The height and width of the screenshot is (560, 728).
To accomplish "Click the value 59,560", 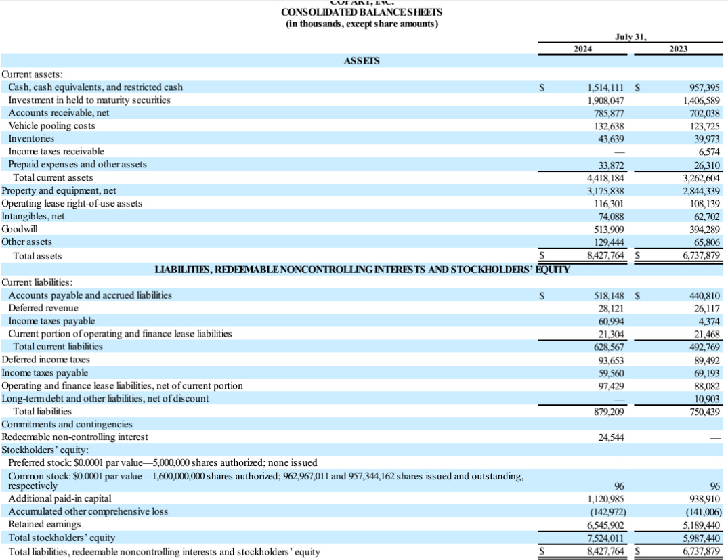I will (611, 373).
